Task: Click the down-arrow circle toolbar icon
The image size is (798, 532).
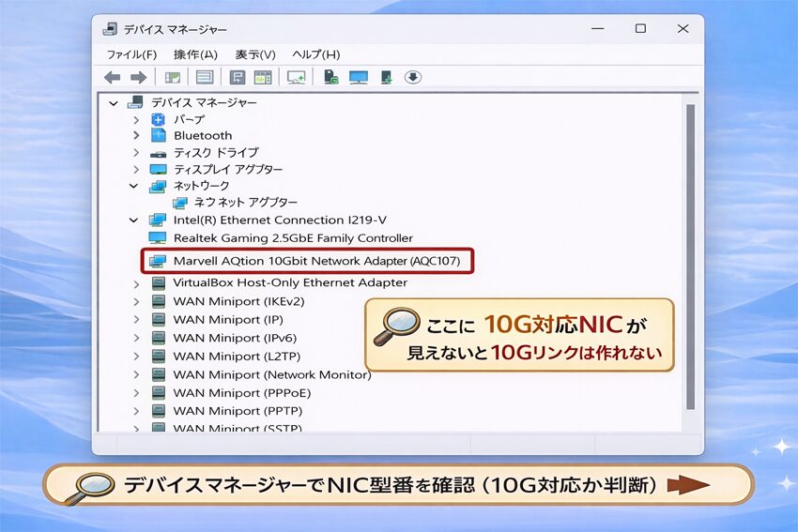Action: click(412, 77)
